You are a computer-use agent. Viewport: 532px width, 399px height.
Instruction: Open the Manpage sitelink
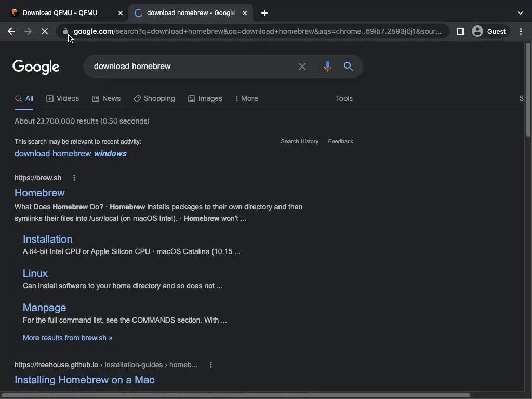(45, 308)
